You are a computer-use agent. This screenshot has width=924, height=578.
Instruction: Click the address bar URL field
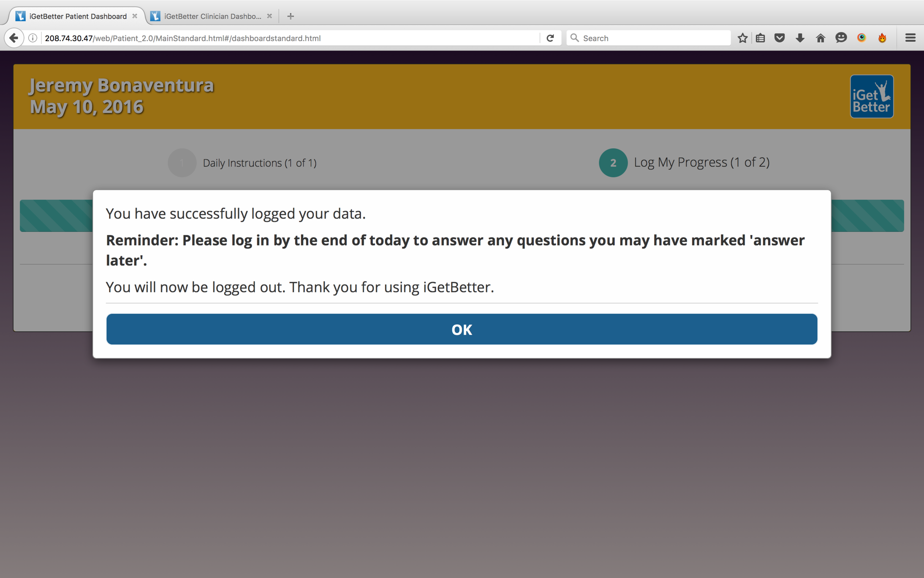click(290, 38)
